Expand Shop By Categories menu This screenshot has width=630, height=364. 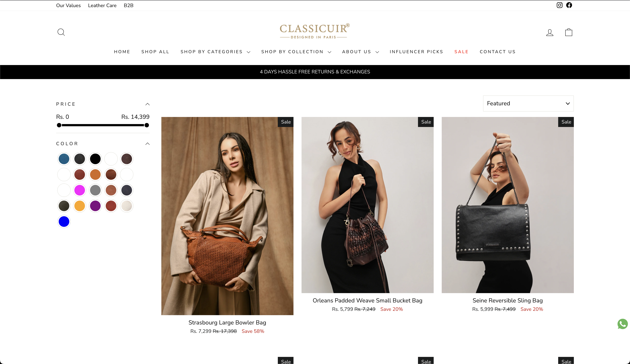215,52
